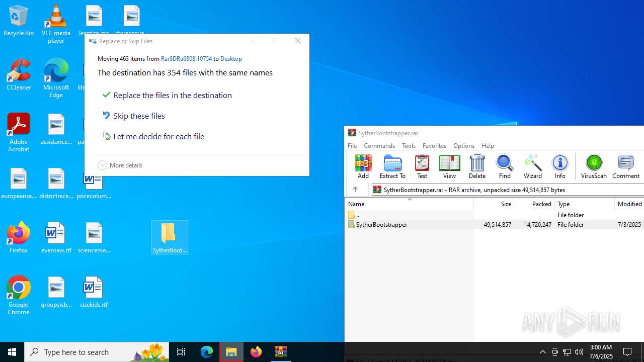Screen dimensions: 644x362
Task: Click the Add toolbar icon in WinRAR
Action: 363,167
